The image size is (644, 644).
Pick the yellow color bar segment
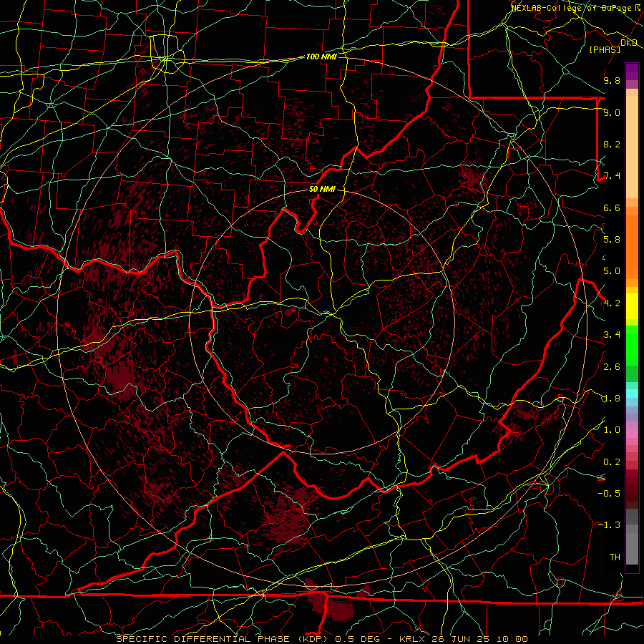[x=632, y=306]
